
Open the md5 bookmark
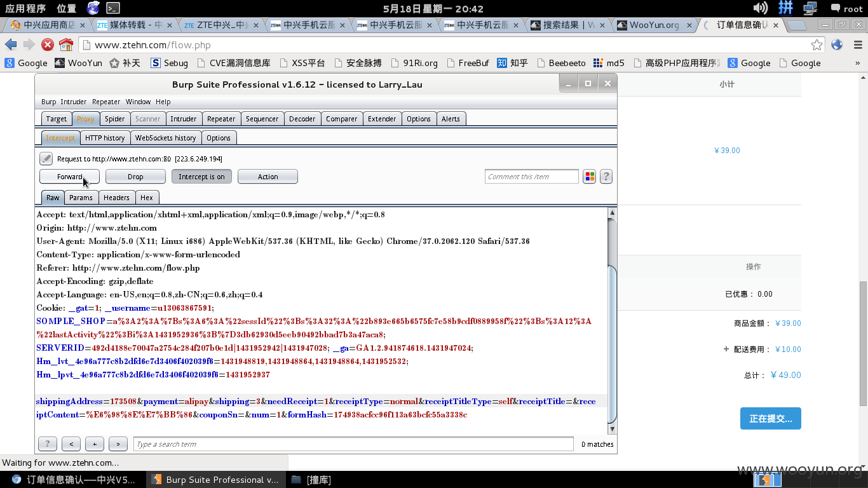pyautogui.click(x=609, y=63)
